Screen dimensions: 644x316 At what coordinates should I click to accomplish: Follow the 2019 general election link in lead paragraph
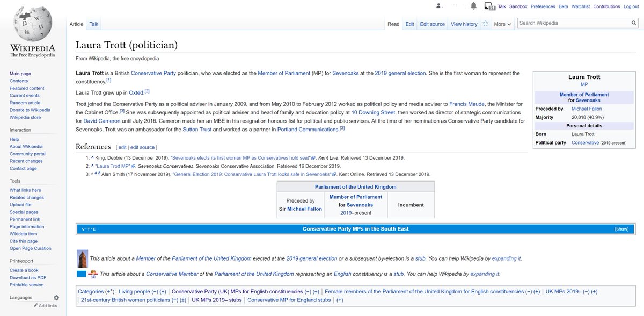[400, 73]
